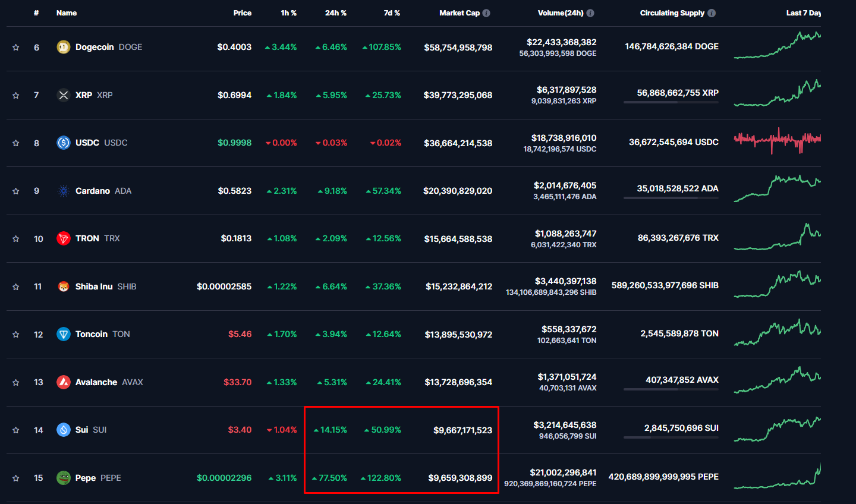Star Pepe to add to watchlist

tap(16, 478)
